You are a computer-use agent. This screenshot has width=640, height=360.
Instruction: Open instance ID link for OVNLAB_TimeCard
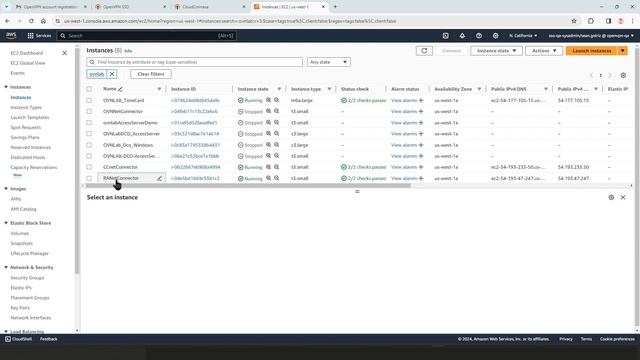coord(195,100)
